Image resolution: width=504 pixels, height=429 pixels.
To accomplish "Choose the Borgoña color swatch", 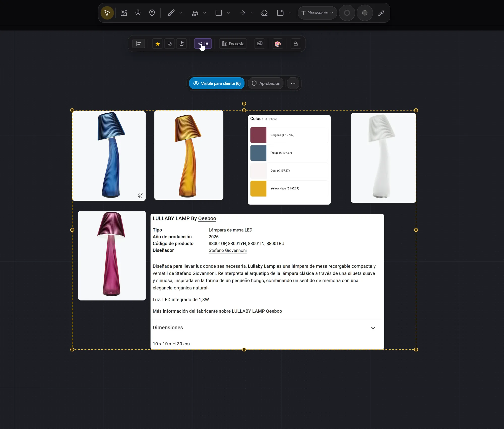I will click(x=258, y=135).
